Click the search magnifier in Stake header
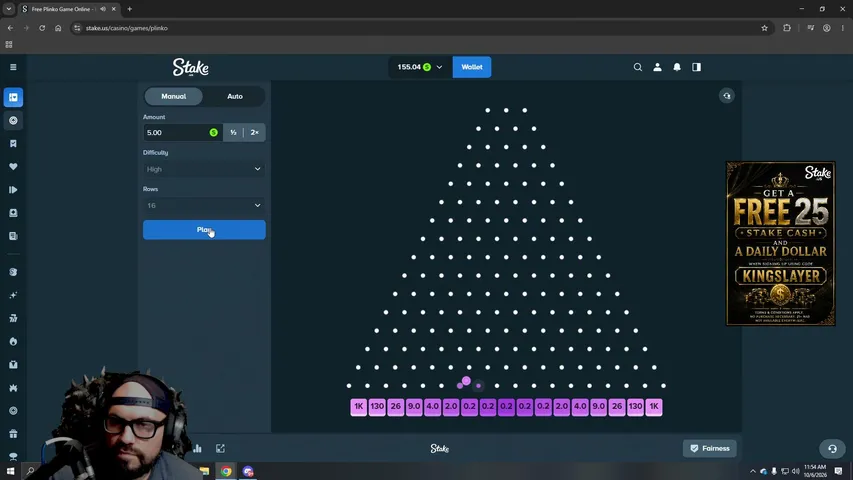853x480 pixels. (x=638, y=67)
